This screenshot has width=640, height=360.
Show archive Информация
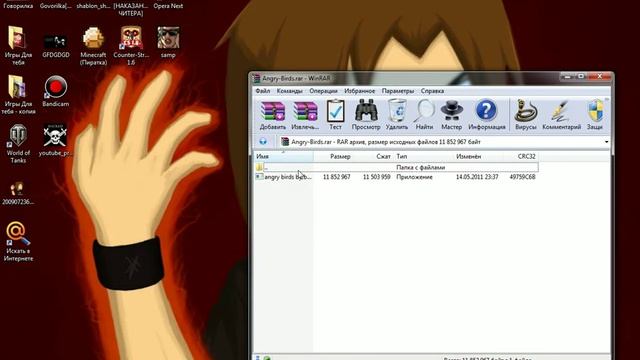[487, 115]
